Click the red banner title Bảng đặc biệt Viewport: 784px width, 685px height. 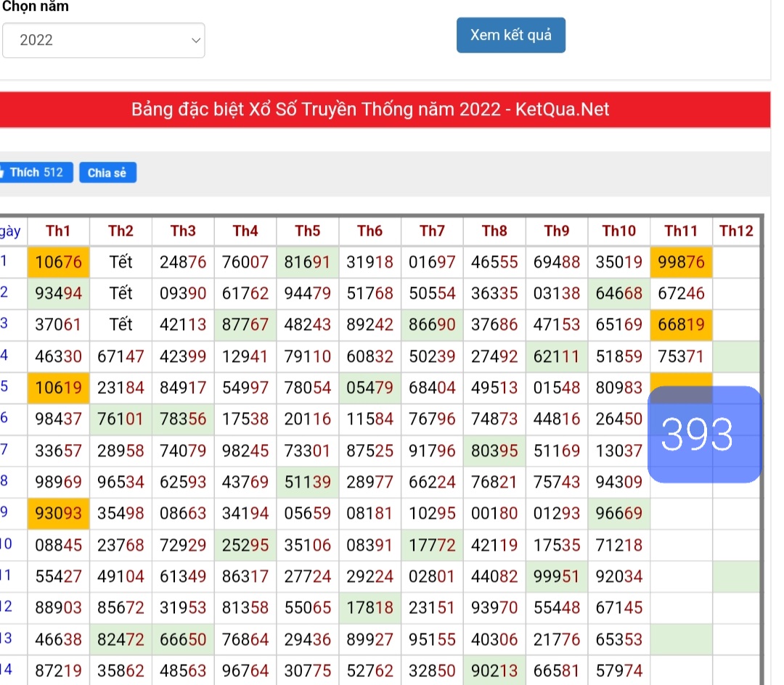[370, 110]
